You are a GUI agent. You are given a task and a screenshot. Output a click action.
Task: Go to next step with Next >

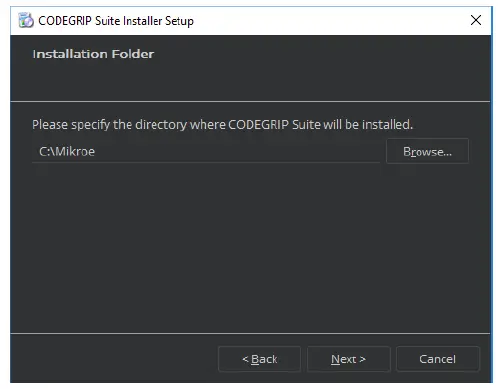pyautogui.click(x=348, y=359)
